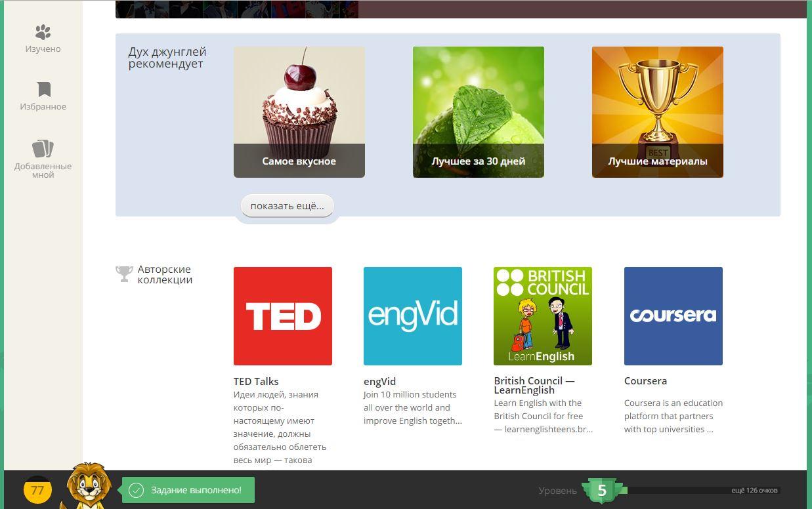Open the Лучшее за 30 дней collection
812x509 pixels.
pos(479,112)
